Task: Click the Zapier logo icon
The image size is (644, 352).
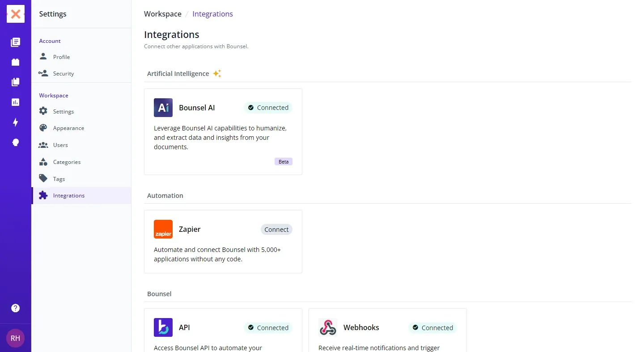Action: point(163,229)
